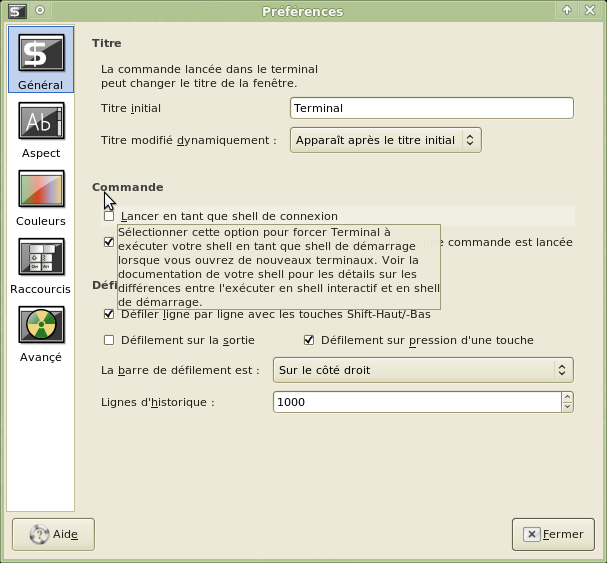Click the Aide help button

pyautogui.click(x=53, y=534)
